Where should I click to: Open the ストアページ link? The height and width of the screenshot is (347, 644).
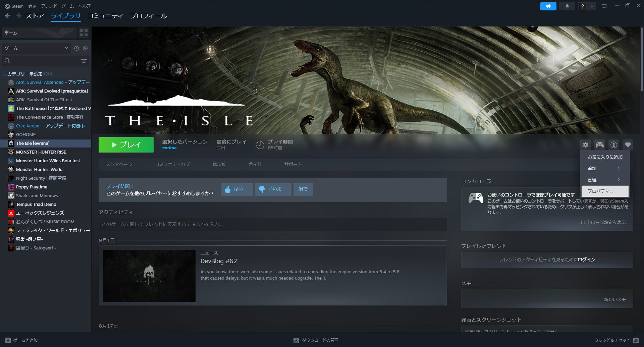[x=119, y=164]
